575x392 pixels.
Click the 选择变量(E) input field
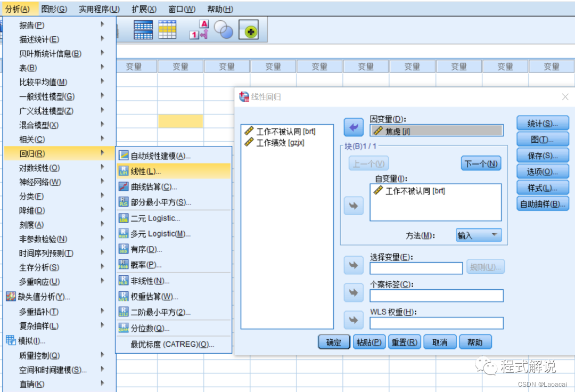[416, 268]
